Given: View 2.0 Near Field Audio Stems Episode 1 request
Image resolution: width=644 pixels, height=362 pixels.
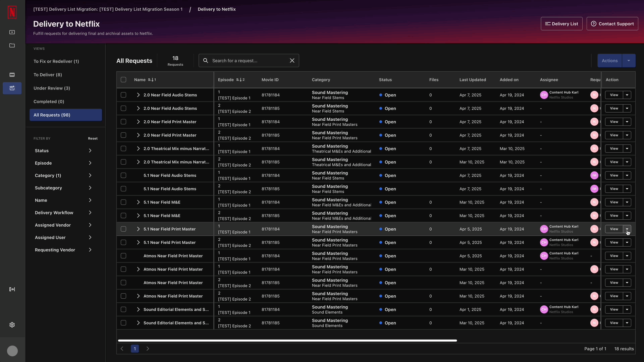Looking at the screenshot, I should point(614,95).
